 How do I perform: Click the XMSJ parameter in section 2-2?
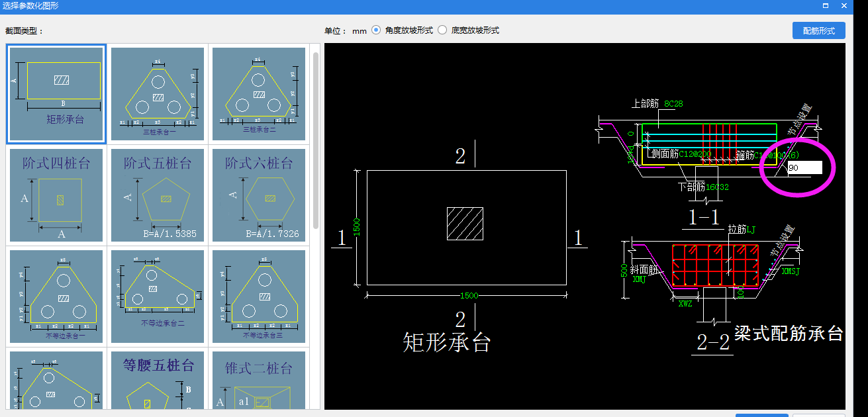[791, 271]
